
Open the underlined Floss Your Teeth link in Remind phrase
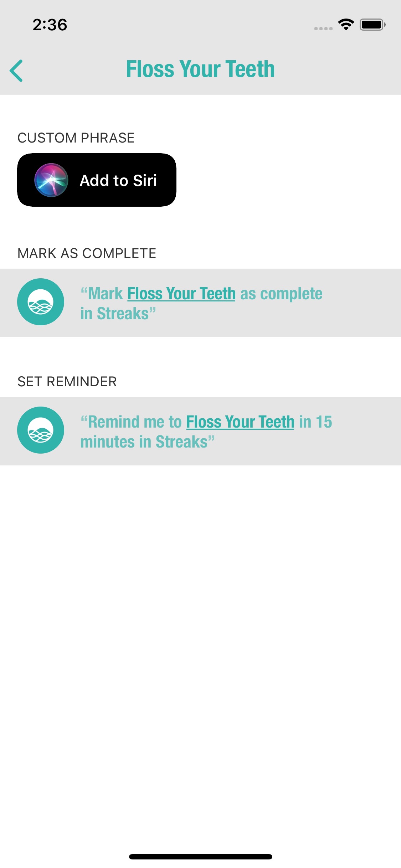[240, 422]
